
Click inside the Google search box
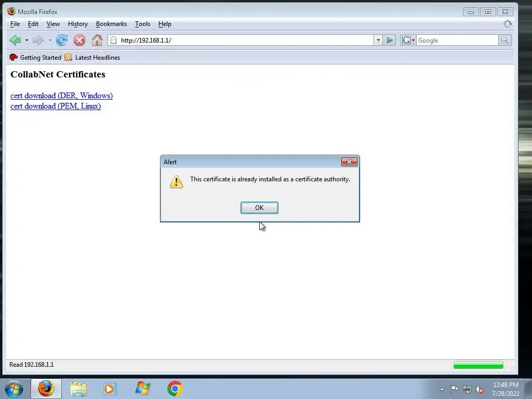(x=457, y=41)
